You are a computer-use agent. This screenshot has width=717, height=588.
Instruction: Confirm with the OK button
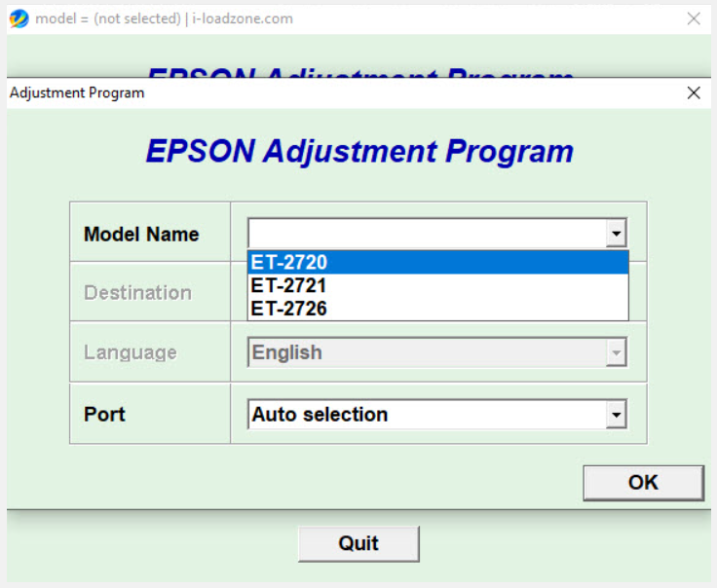pos(643,483)
